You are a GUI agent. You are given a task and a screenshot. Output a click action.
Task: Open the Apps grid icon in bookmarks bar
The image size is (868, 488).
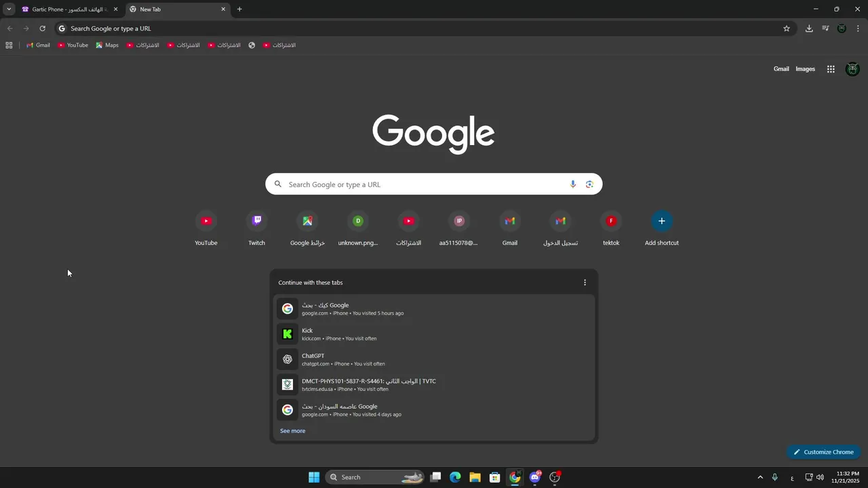pyautogui.click(x=9, y=45)
